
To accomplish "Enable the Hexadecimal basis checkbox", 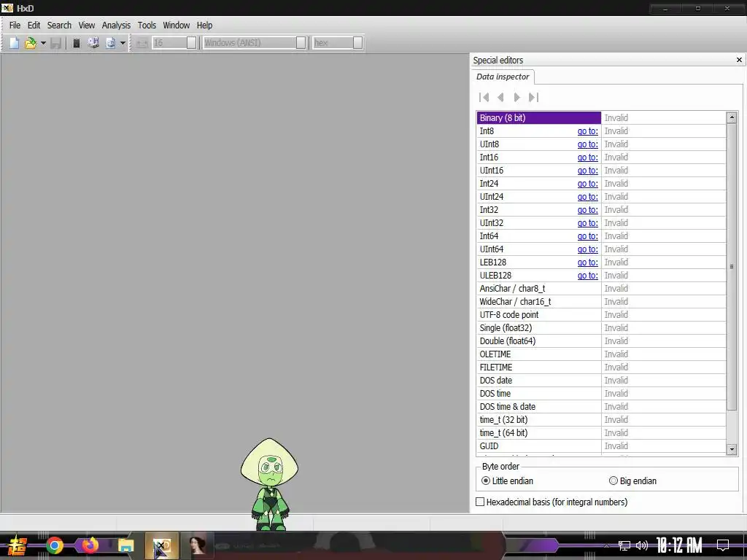I will pos(480,502).
